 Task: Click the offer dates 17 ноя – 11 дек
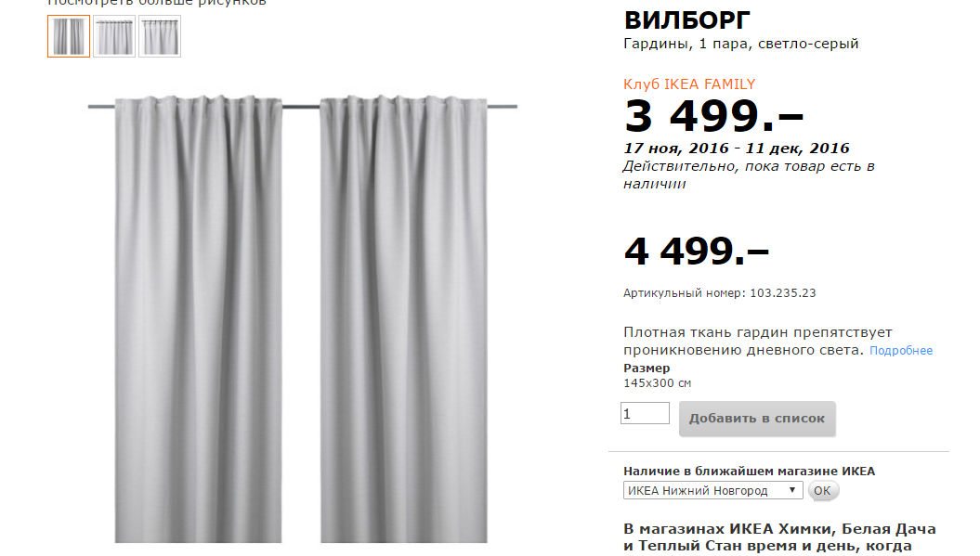(x=737, y=149)
